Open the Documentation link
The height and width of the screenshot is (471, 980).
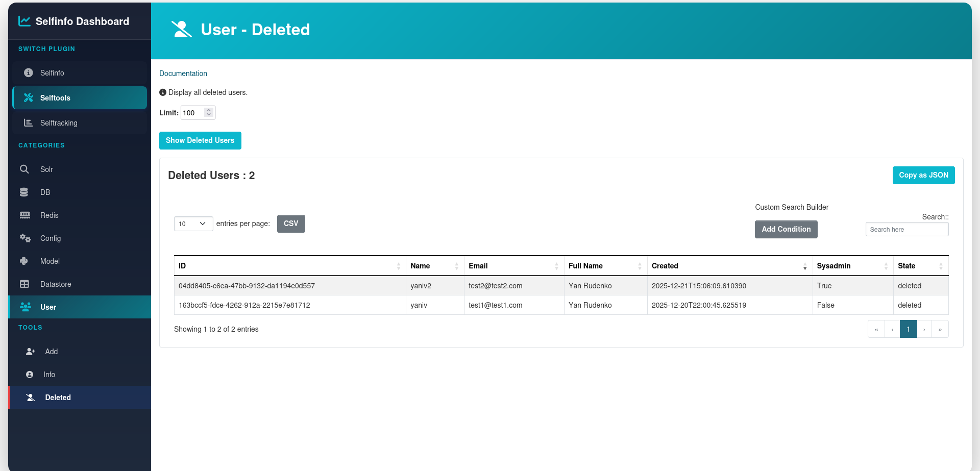[x=183, y=73]
